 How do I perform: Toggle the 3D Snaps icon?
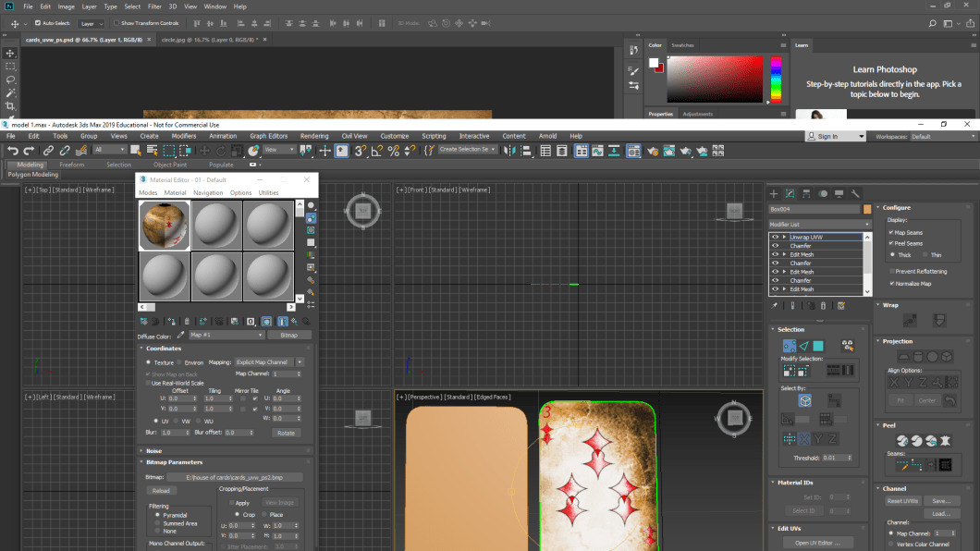(x=361, y=151)
